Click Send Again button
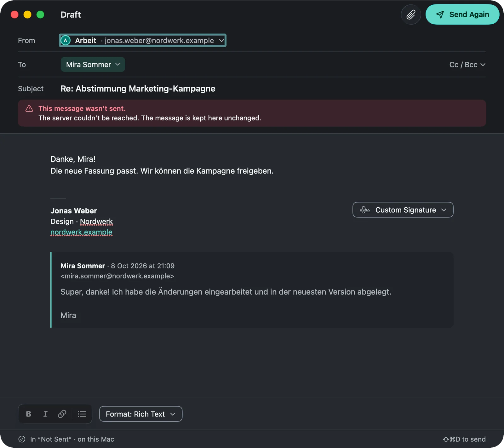This screenshot has width=504, height=448. coord(462,14)
